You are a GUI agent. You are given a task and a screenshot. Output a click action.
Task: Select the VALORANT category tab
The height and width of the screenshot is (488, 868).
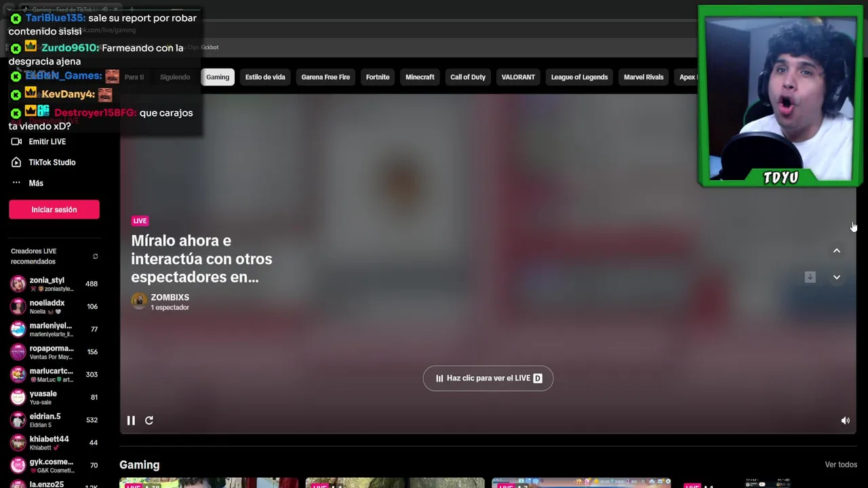click(518, 77)
